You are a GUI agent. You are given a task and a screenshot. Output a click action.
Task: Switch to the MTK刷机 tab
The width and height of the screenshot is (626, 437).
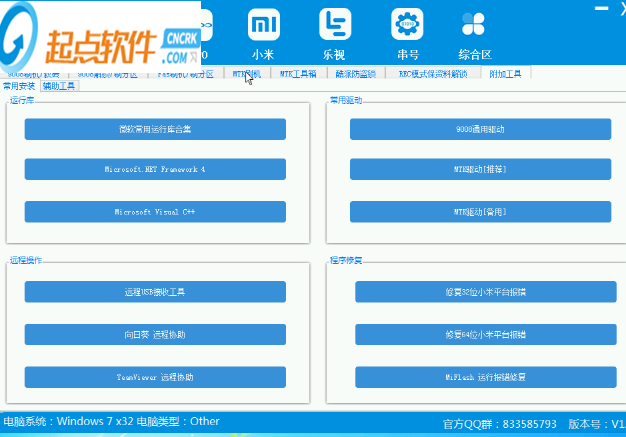coord(247,73)
